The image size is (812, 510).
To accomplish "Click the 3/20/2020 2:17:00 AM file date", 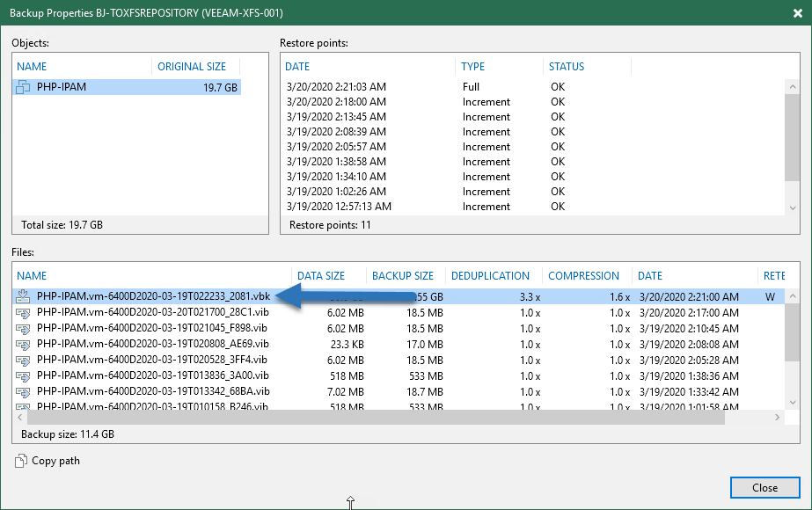I will coord(689,313).
